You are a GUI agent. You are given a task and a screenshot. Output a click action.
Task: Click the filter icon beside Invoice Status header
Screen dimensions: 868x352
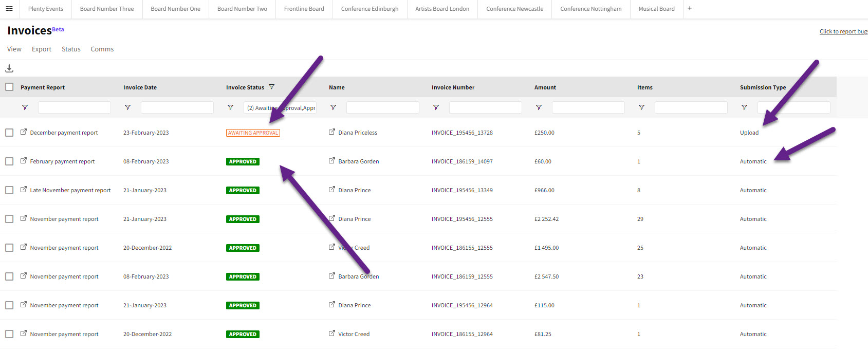tap(272, 87)
